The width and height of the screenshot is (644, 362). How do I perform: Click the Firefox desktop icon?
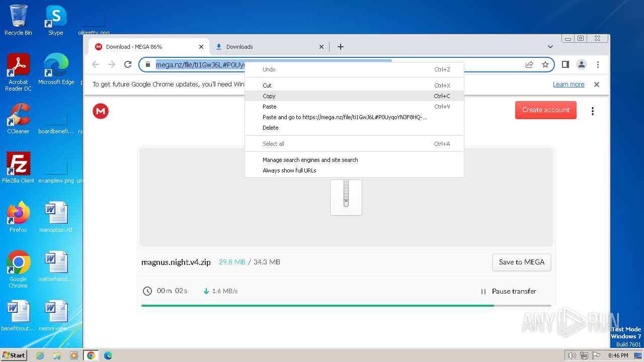click(x=18, y=217)
